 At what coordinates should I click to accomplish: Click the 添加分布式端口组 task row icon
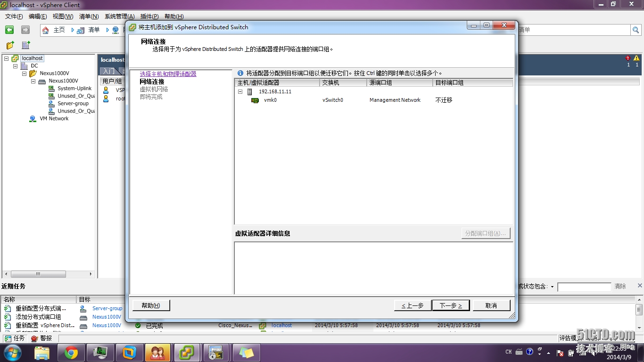8,317
